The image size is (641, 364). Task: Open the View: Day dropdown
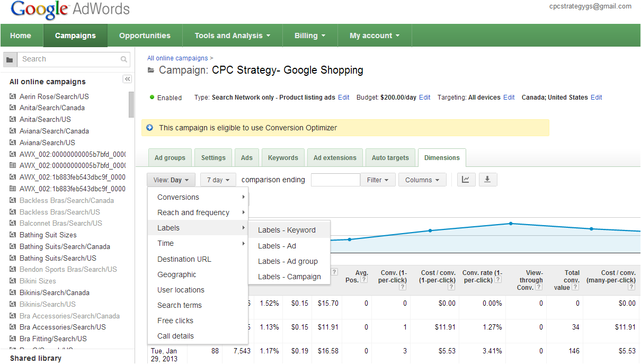(x=171, y=180)
